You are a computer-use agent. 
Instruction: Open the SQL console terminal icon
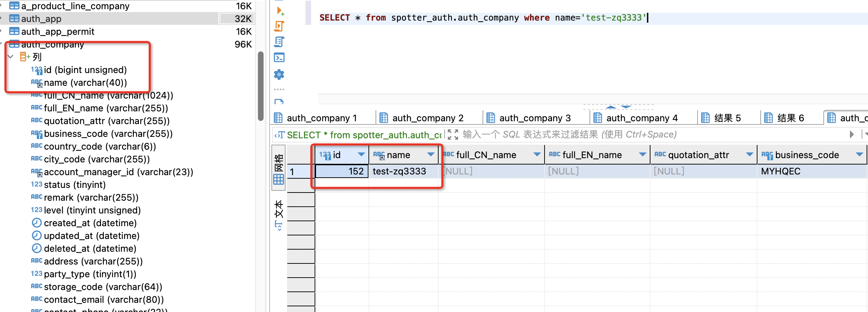(279, 57)
